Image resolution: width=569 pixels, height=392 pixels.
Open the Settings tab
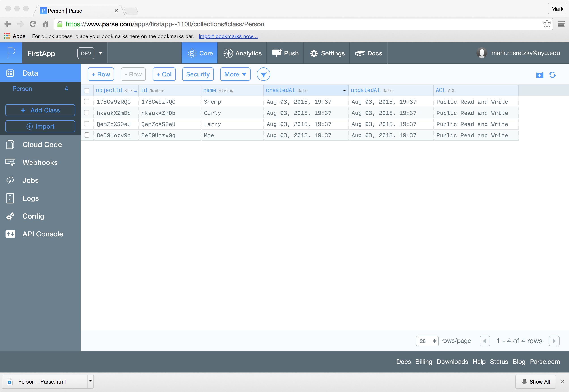327,53
